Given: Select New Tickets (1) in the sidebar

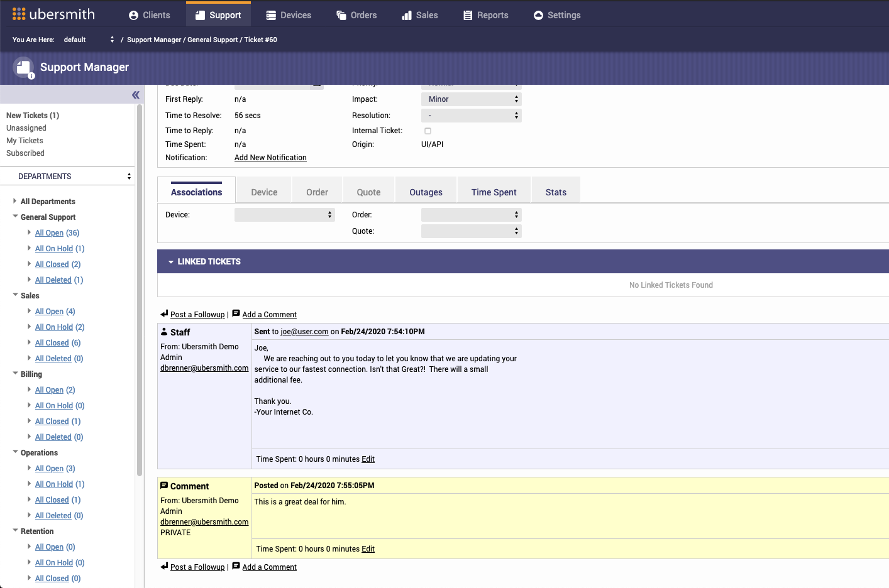Looking at the screenshot, I should [33, 116].
